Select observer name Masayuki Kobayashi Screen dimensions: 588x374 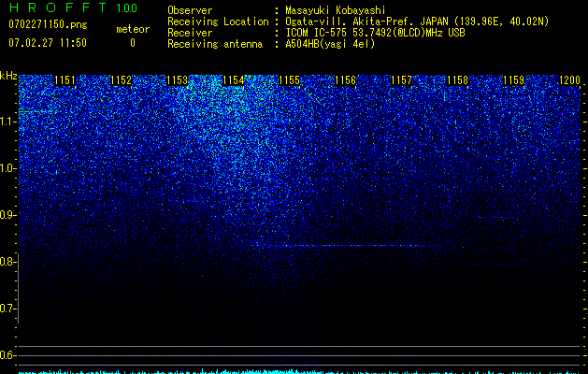[336, 10]
